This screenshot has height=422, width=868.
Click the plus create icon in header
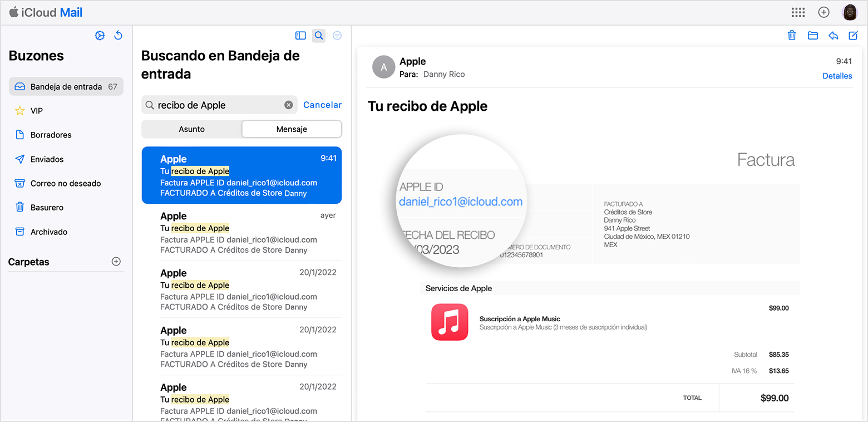[824, 12]
